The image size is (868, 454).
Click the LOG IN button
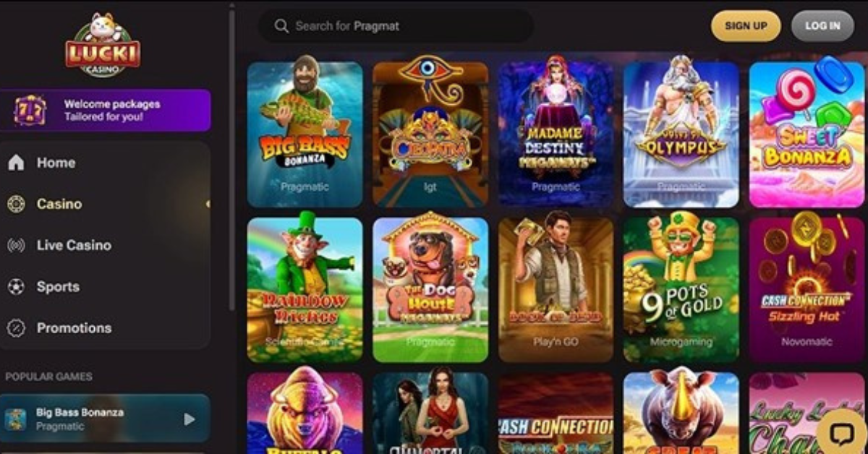tap(822, 26)
